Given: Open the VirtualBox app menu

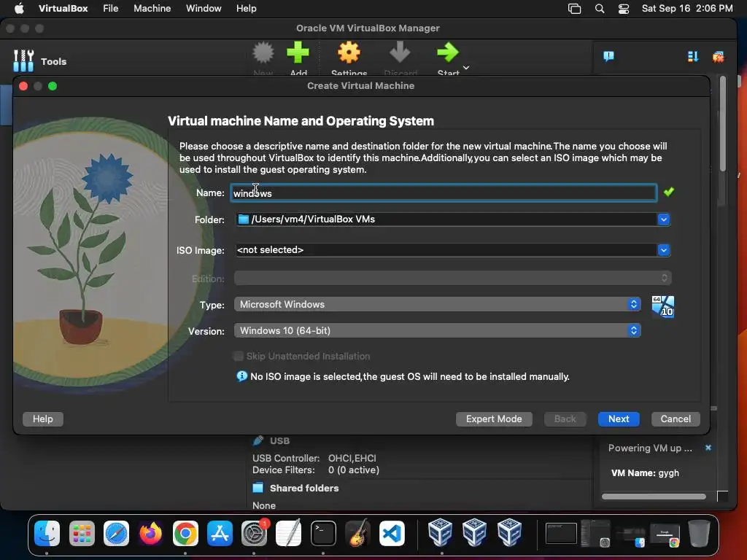Looking at the screenshot, I should [x=63, y=9].
